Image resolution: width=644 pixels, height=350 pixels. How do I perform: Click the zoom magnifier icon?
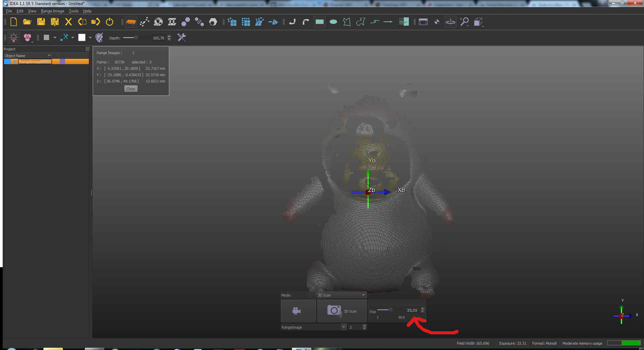click(464, 22)
